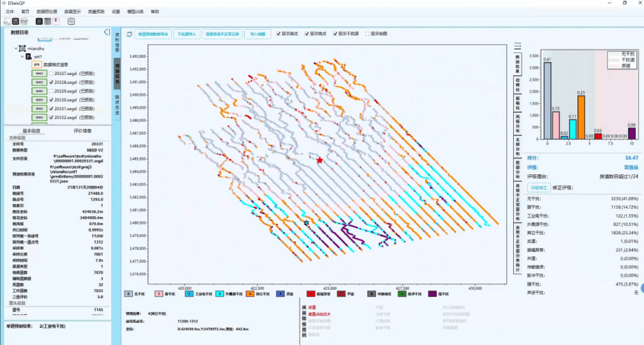The width and height of the screenshot is (644, 345).
Task: Check the 20327.segd file checkbox
Action: click(51, 73)
